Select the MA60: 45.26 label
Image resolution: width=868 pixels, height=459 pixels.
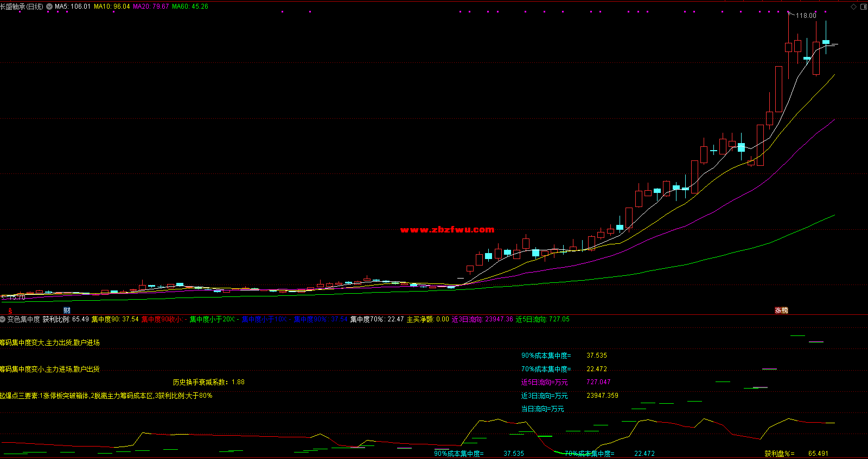click(x=190, y=7)
